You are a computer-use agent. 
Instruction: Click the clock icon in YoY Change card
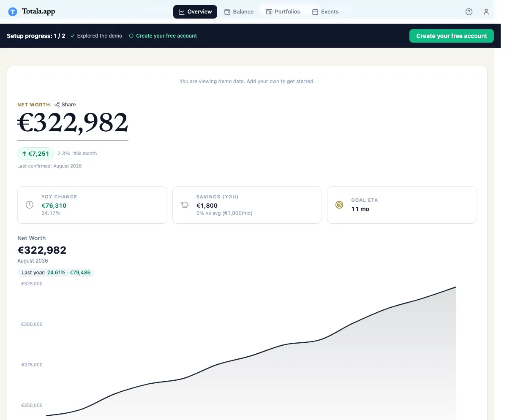(30, 205)
